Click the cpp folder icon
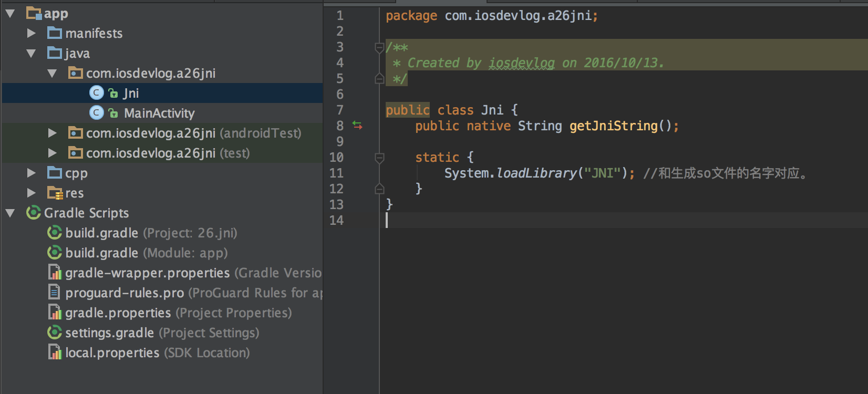 click(x=55, y=173)
